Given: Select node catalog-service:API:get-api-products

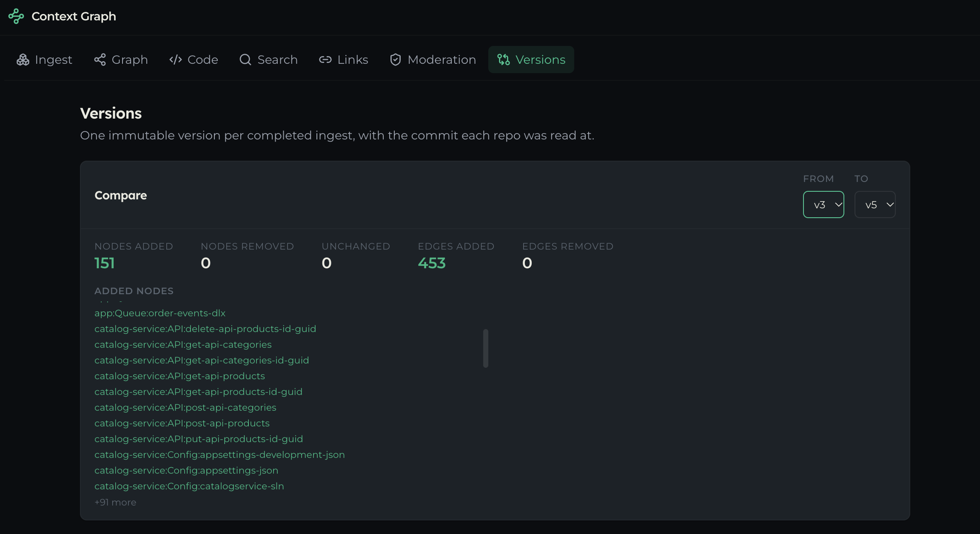Looking at the screenshot, I should click(x=179, y=376).
